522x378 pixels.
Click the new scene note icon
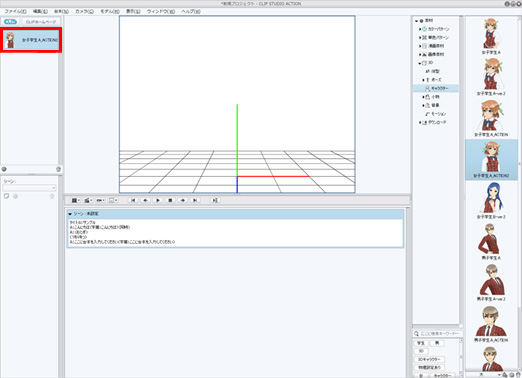coord(6,196)
